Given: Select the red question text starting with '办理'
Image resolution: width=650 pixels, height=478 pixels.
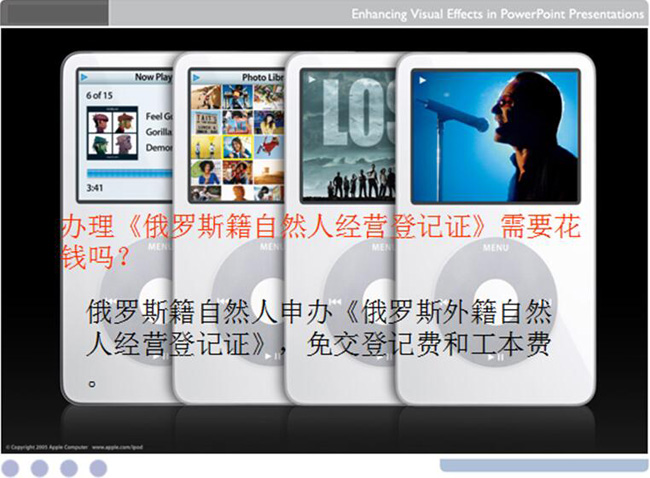Looking at the screenshot, I should (321, 241).
